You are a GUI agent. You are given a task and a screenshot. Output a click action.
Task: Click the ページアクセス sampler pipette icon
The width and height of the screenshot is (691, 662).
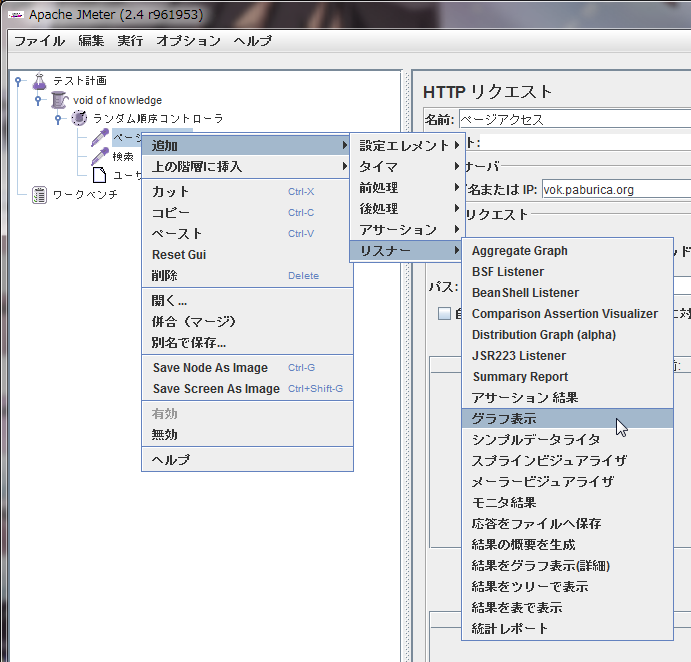tap(100, 138)
